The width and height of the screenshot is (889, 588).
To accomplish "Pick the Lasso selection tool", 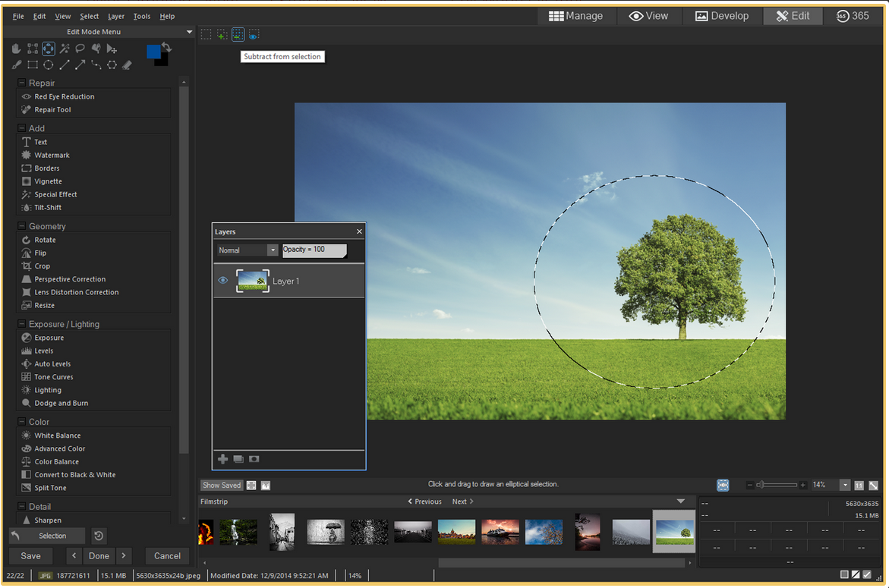I will [x=80, y=49].
